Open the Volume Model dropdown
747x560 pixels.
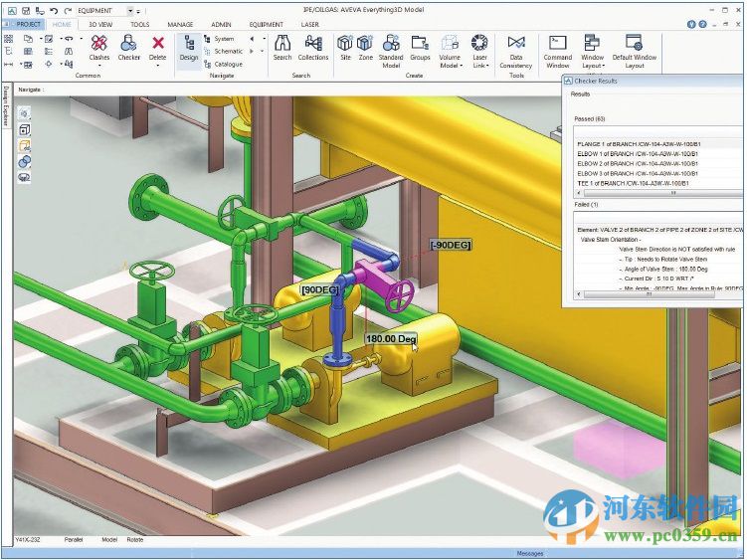click(x=451, y=66)
